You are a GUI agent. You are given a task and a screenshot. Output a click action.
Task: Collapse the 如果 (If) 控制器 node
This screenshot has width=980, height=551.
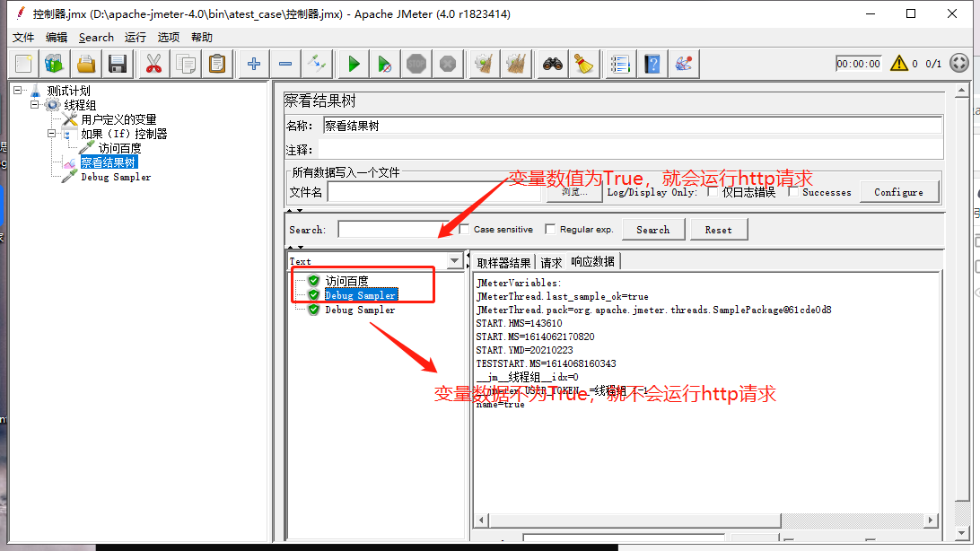52,133
